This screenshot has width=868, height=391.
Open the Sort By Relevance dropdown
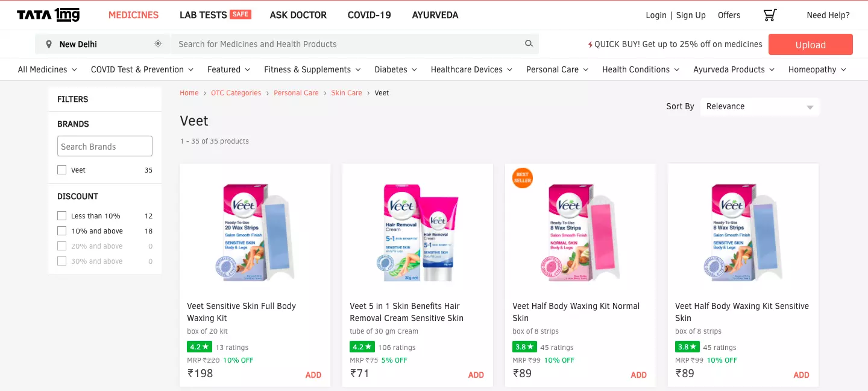[x=759, y=107]
